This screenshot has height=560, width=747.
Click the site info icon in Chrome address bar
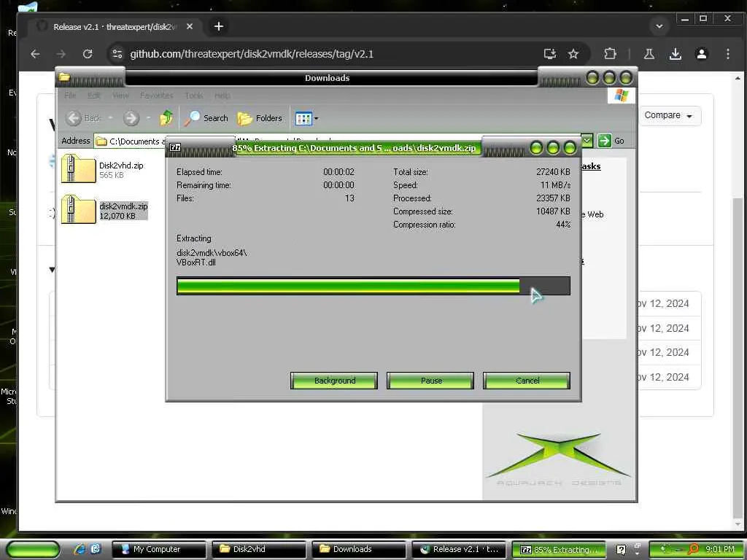coord(117,54)
